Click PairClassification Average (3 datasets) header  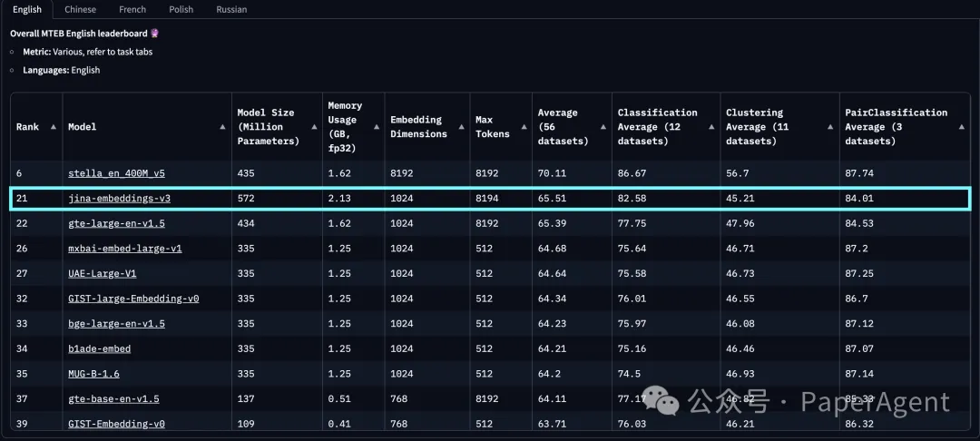(897, 127)
